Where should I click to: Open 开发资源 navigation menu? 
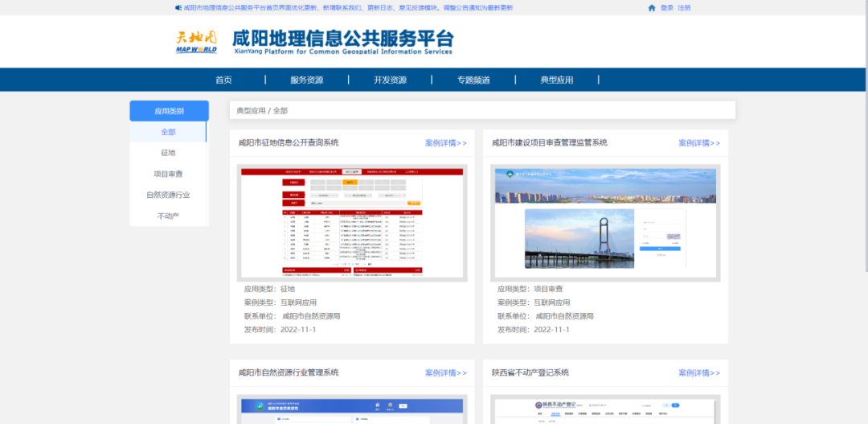click(391, 80)
